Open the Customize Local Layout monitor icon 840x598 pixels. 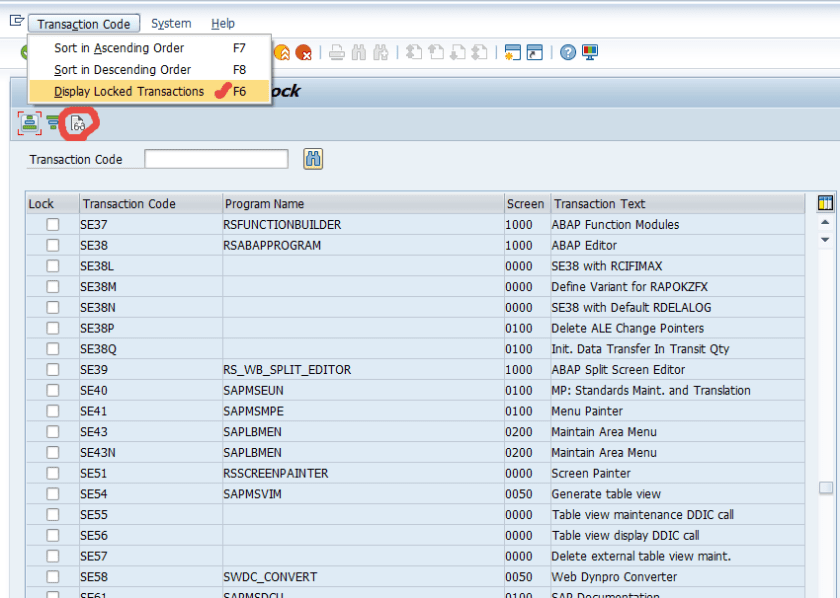point(590,53)
